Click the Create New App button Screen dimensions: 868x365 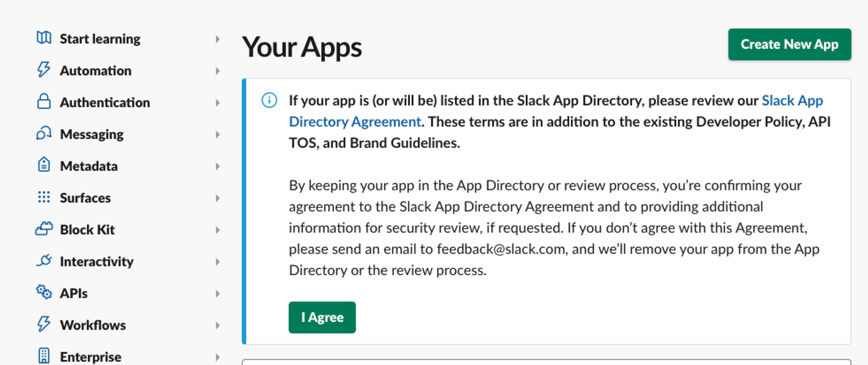click(789, 44)
